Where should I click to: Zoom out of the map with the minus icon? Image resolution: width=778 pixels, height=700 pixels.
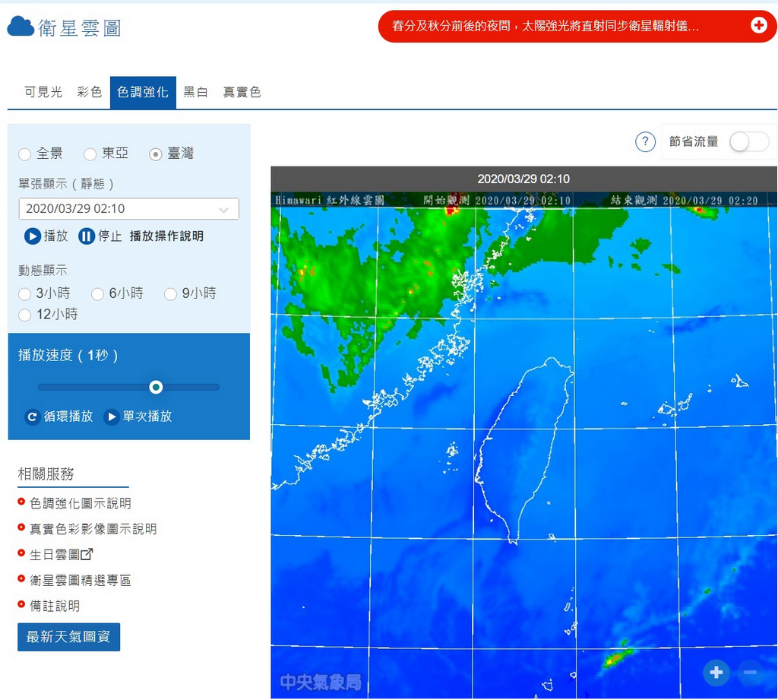751,673
